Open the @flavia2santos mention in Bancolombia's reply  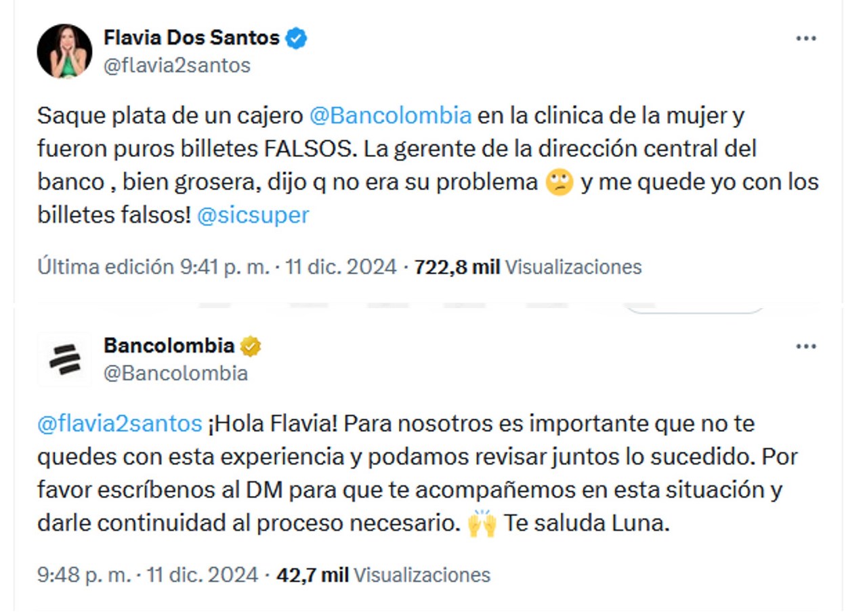(119, 424)
